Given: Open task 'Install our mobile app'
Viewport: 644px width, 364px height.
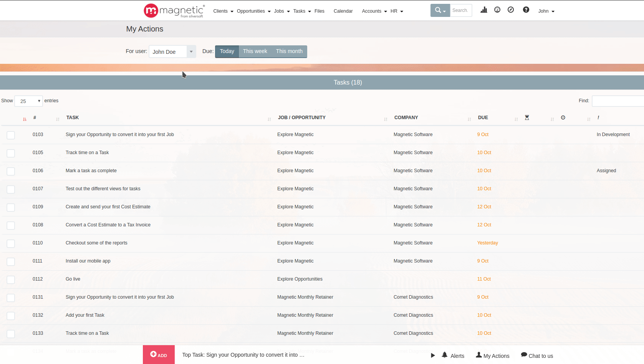Looking at the screenshot, I should 88,261.
